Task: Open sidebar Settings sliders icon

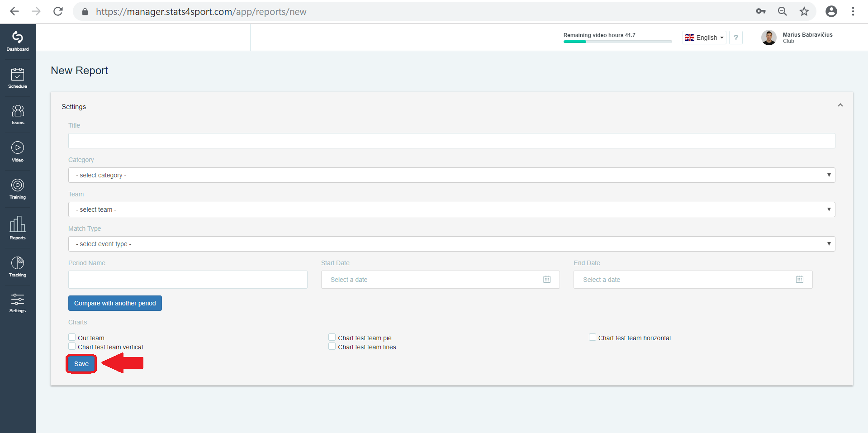Action: [18, 299]
